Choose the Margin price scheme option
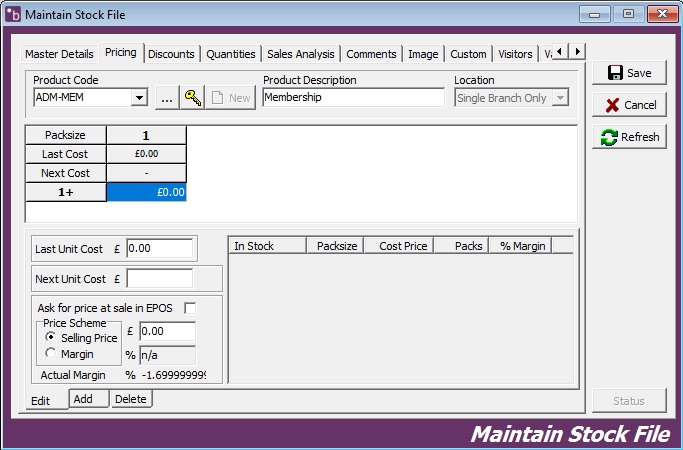The image size is (683, 450). coord(51,354)
